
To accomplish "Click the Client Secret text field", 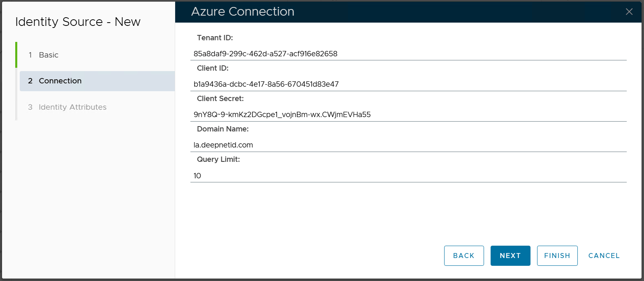I will coord(408,115).
